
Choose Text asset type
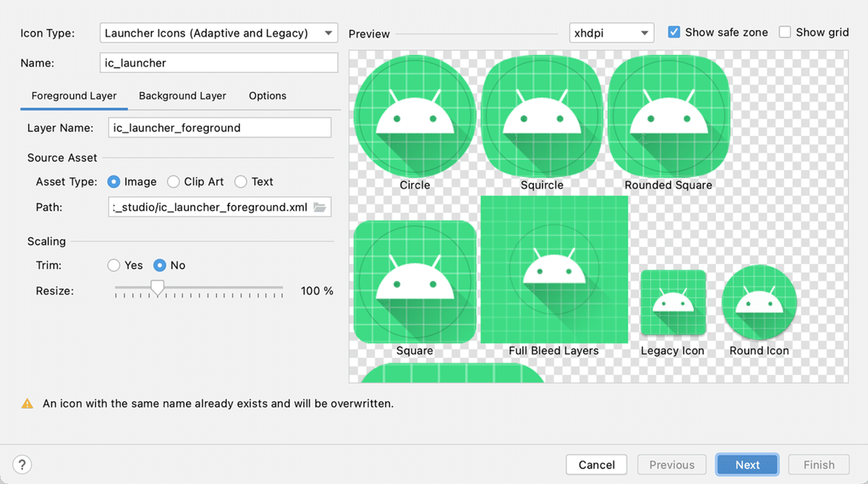click(241, 182)
